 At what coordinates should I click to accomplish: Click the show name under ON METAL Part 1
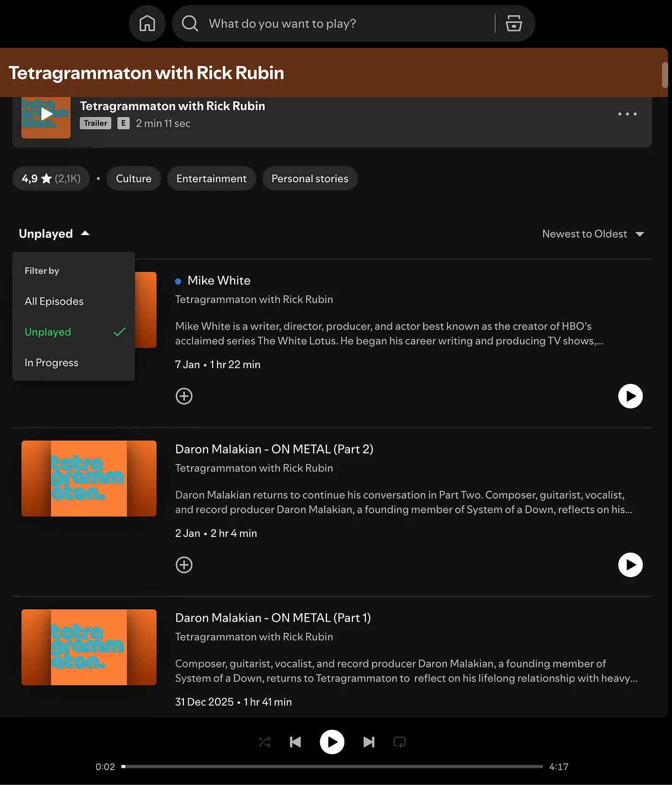(254, 637)
